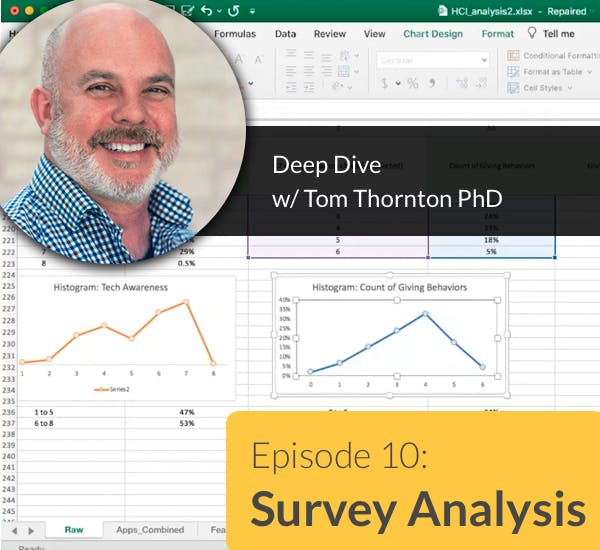Select the cell containing 0.5%

click(187, 263)
